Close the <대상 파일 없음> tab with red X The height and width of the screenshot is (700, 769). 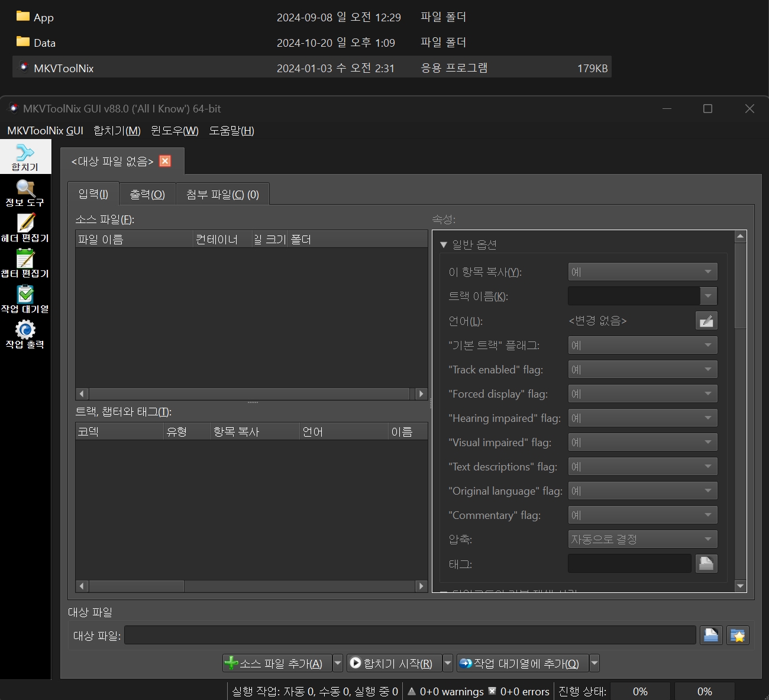tap(165, 161)
